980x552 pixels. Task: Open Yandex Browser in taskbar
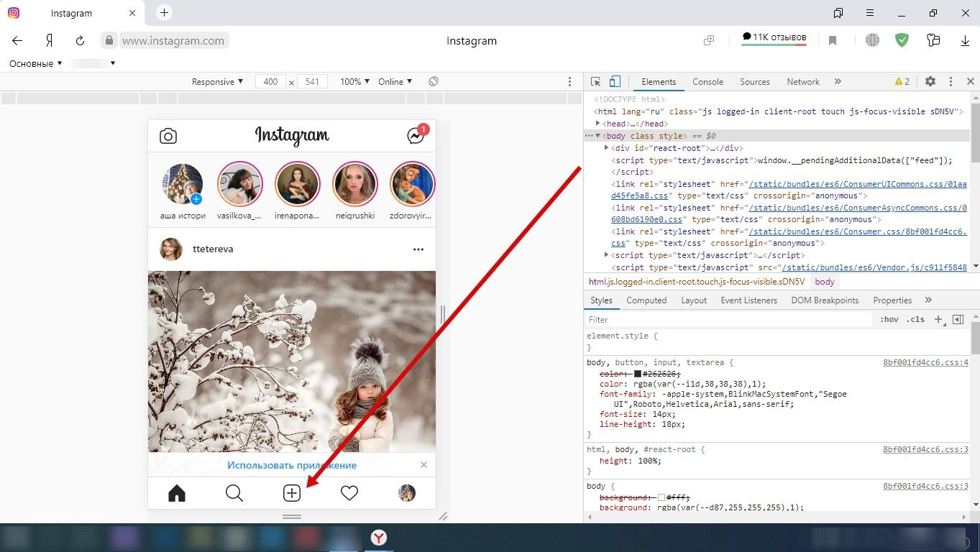pyautogui.click(x=378, y=537)
